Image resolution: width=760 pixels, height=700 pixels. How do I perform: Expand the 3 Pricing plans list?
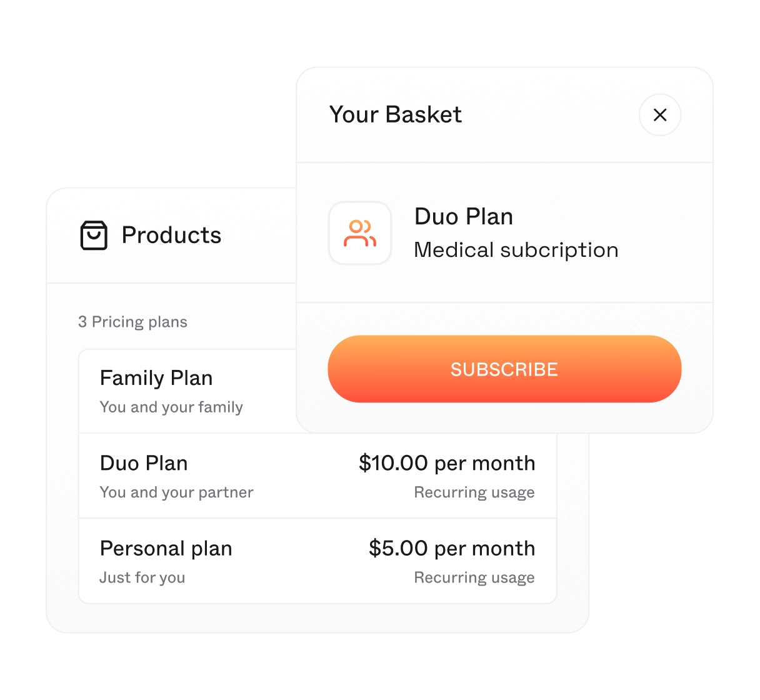[132, 322]
